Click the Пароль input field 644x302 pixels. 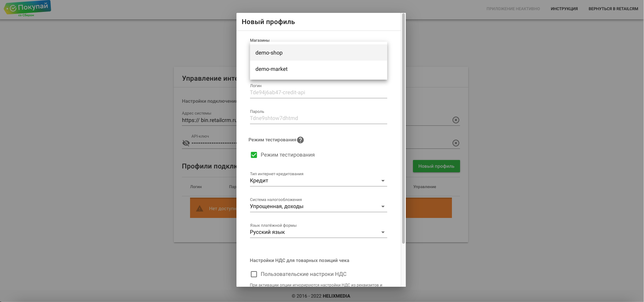[x=318, y=118]
